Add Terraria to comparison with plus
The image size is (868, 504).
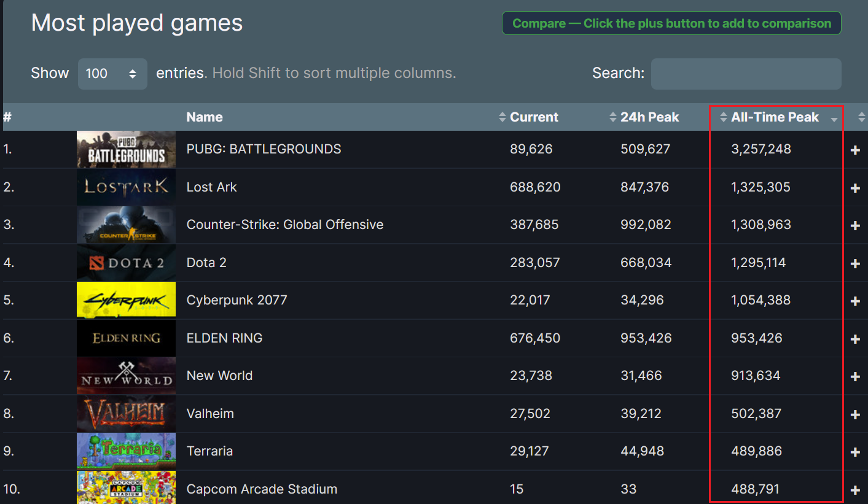855,452
